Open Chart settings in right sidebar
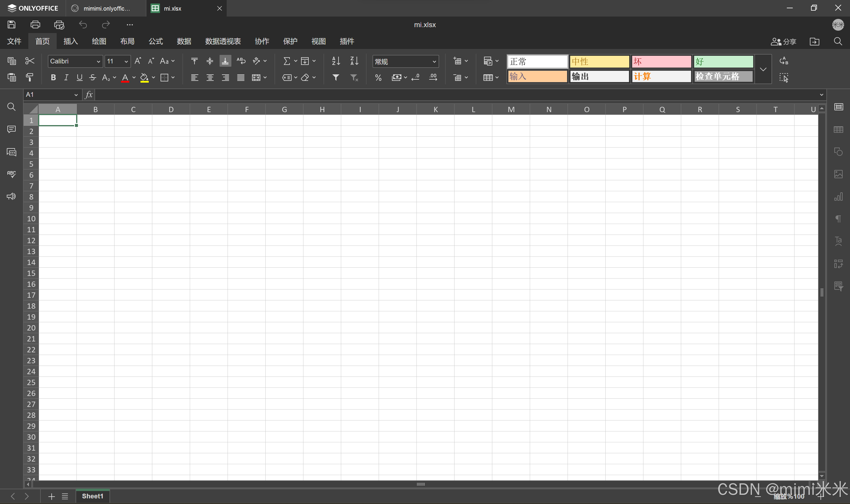The width and height of the screenshot is (850, 504). click(838, 197)
